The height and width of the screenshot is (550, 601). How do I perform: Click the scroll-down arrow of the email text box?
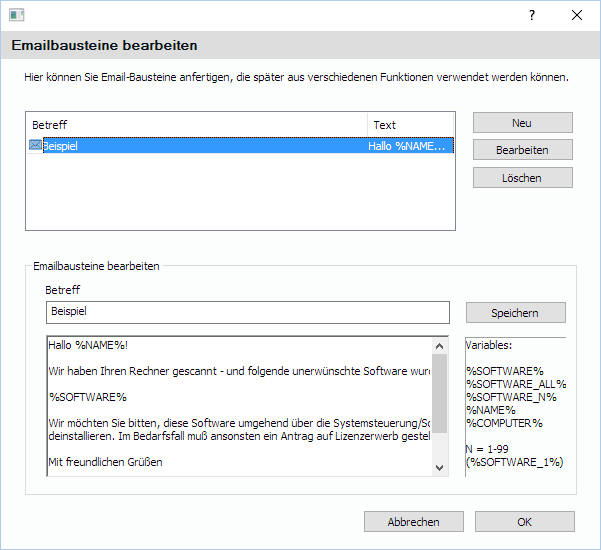pyautogui.click(x=440, y=468)
